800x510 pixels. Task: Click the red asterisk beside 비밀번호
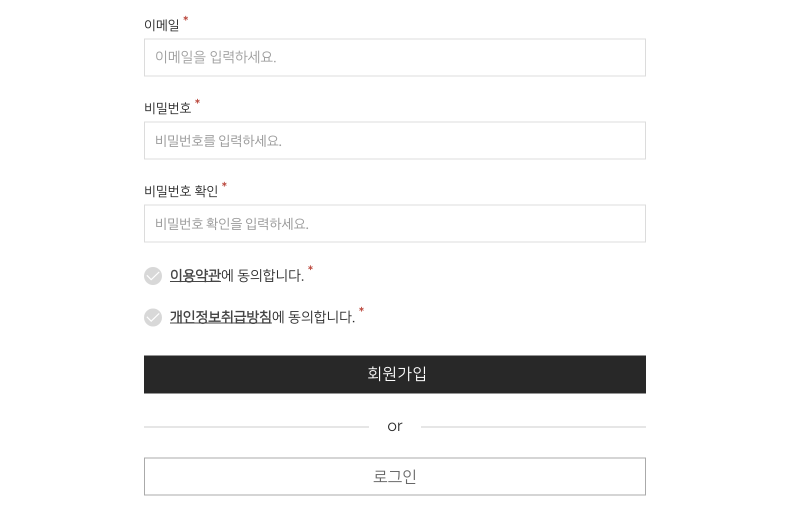coord(198,102)
